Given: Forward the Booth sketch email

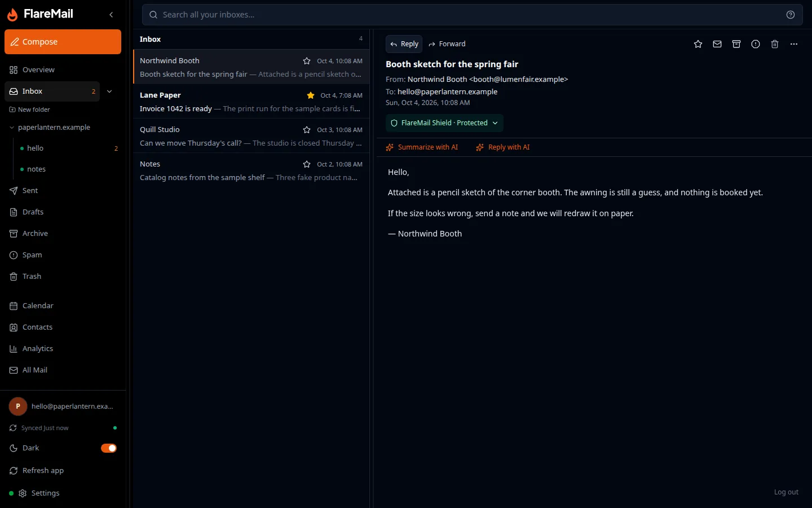Looking at the screenshot, I should coord(447,44).
